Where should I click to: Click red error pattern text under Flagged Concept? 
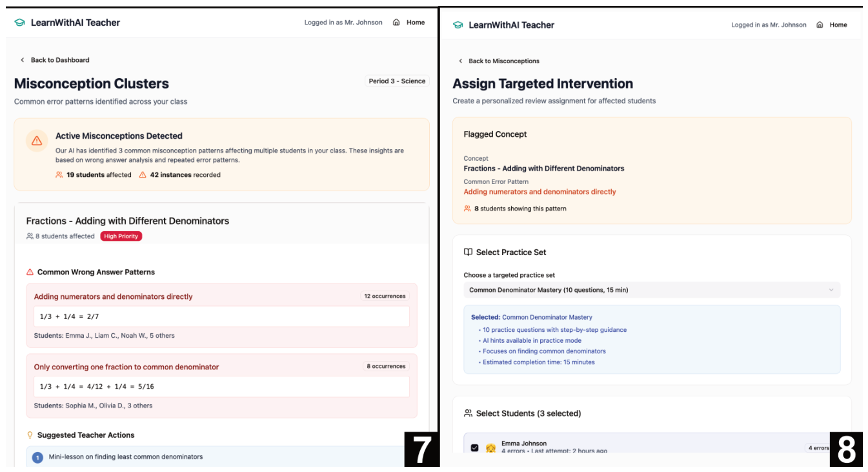(540, 192)
